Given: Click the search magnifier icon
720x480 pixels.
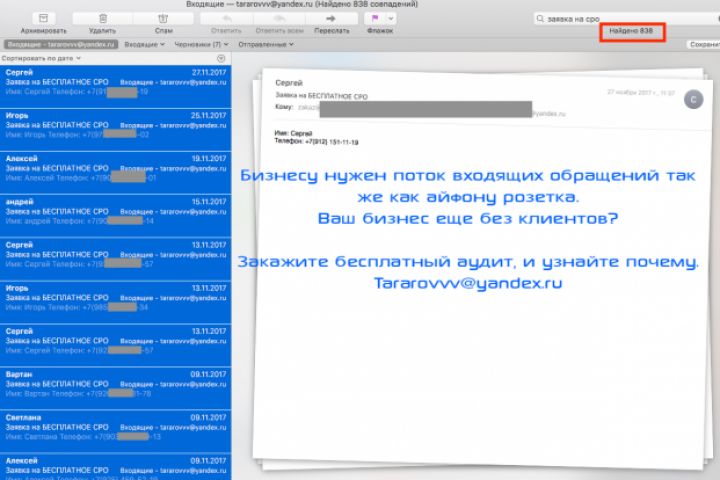Looking at the screenshot, I should click(x=540, y=18).
